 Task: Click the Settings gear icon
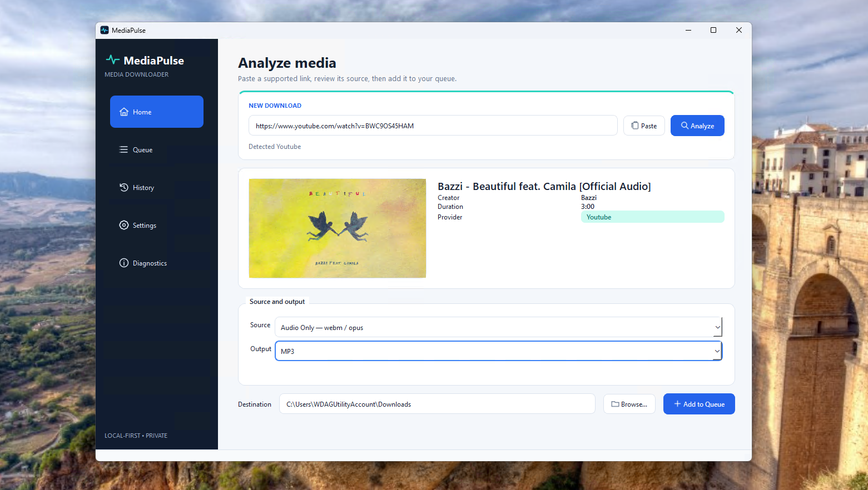pos(124,225)
